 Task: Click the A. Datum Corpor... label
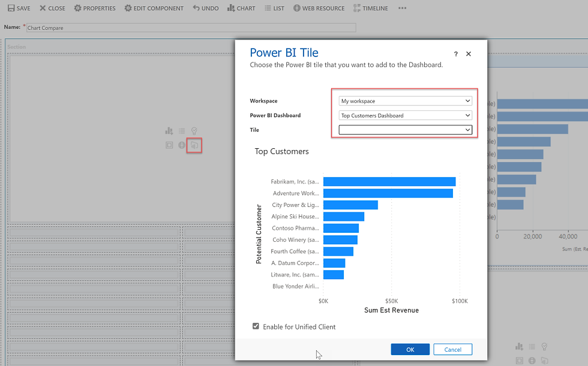coord(295,263)
